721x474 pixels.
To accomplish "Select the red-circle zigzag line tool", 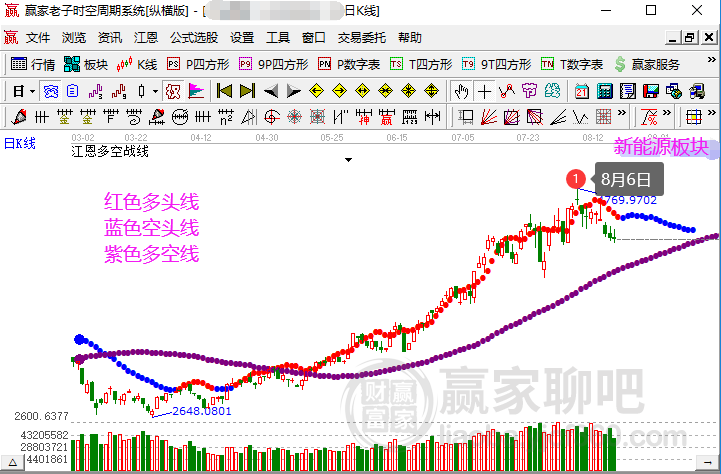I will [507, 91].
